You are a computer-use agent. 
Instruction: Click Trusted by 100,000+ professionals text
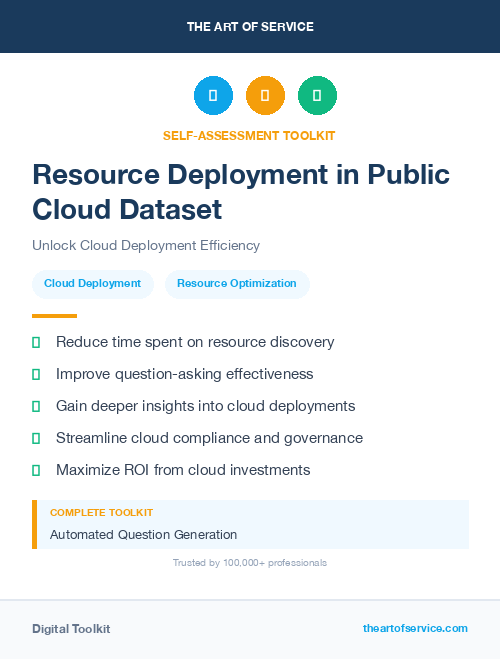(x=250, y=563)
